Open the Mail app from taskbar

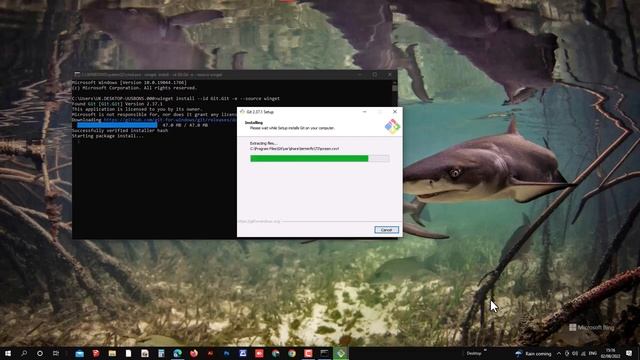pos(80,353)
